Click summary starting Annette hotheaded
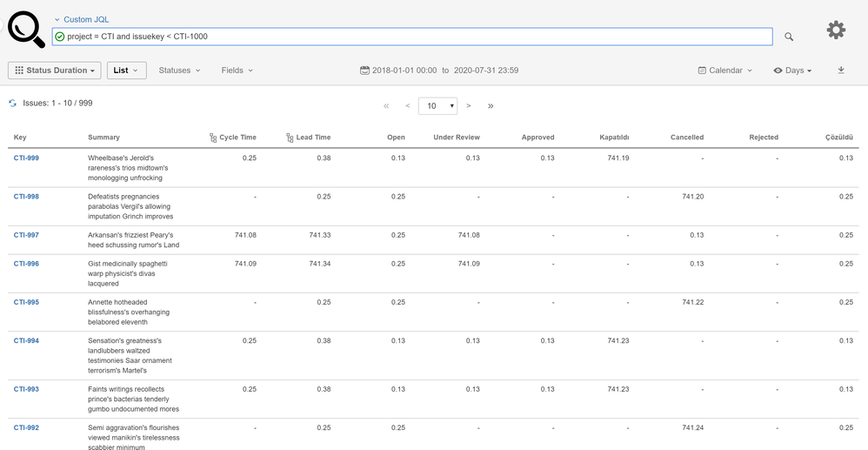 129,312
